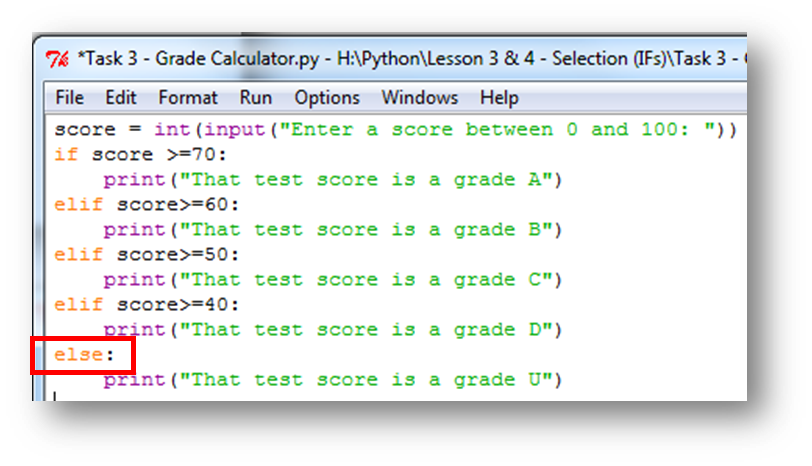Screen dimensions: 812x466
Task: Open the File menu
Action: [69, 98]
